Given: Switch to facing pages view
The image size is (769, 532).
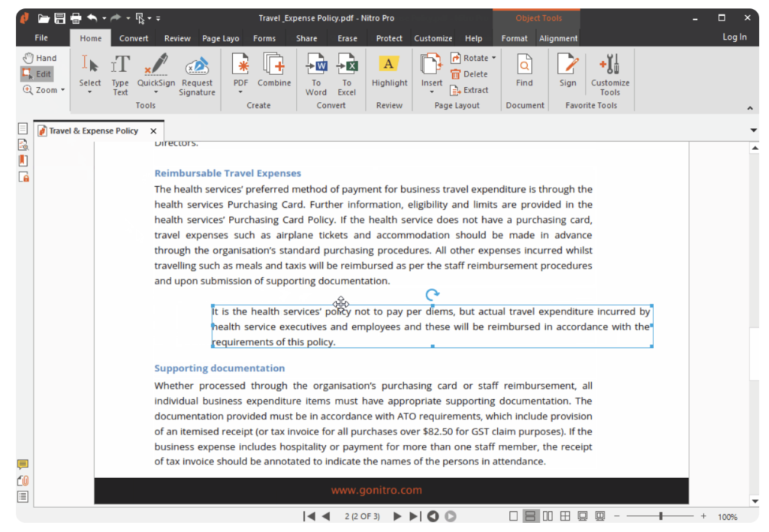Looking at the screenshot, I should point(547,516).
